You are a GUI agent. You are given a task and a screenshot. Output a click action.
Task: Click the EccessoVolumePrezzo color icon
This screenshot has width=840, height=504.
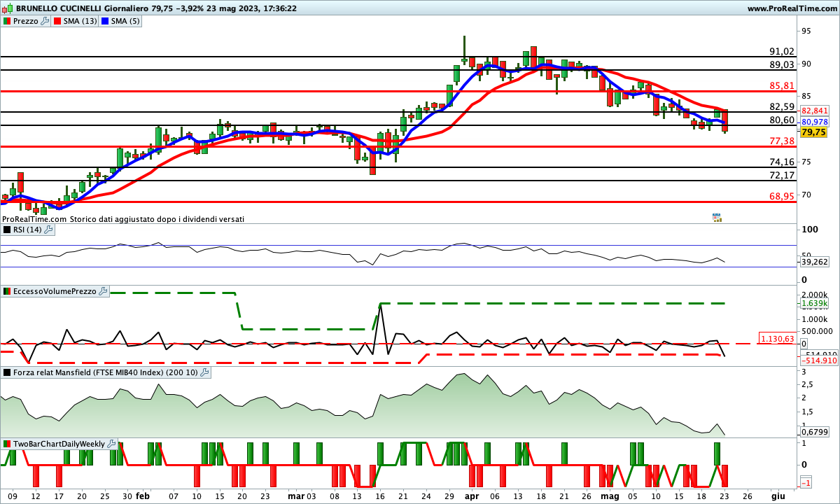7,291
